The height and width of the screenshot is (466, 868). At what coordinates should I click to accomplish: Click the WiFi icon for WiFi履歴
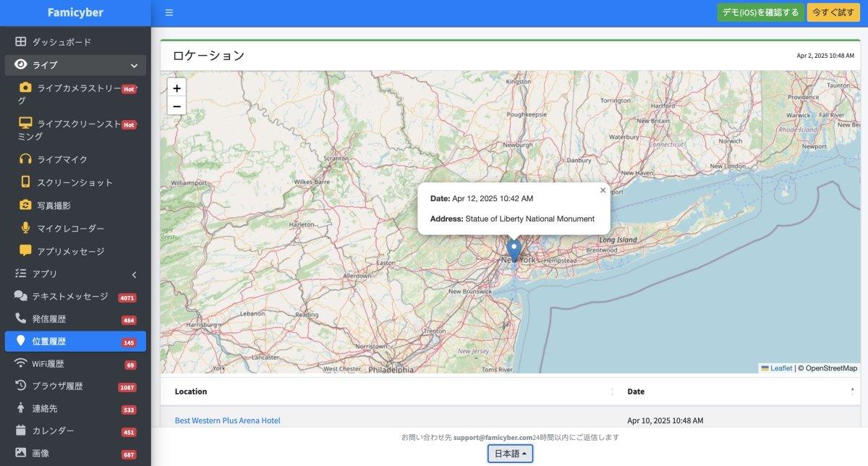[x=21, y=363]
